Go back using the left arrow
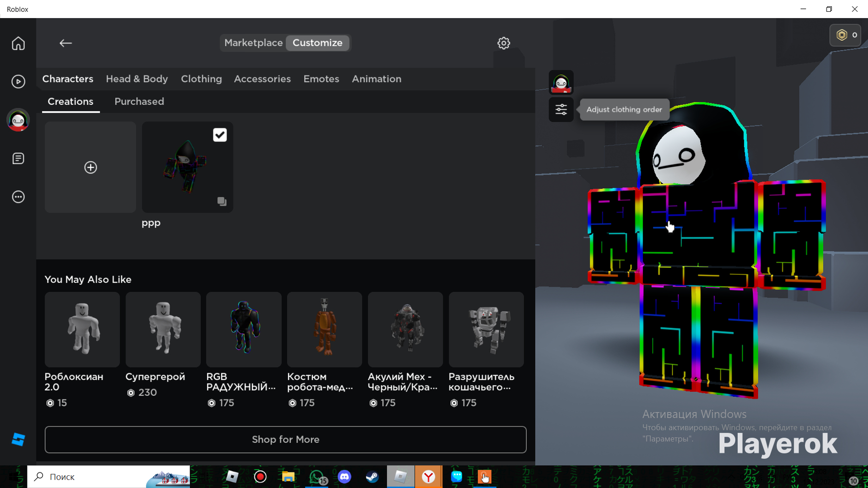 coord(65,43)
